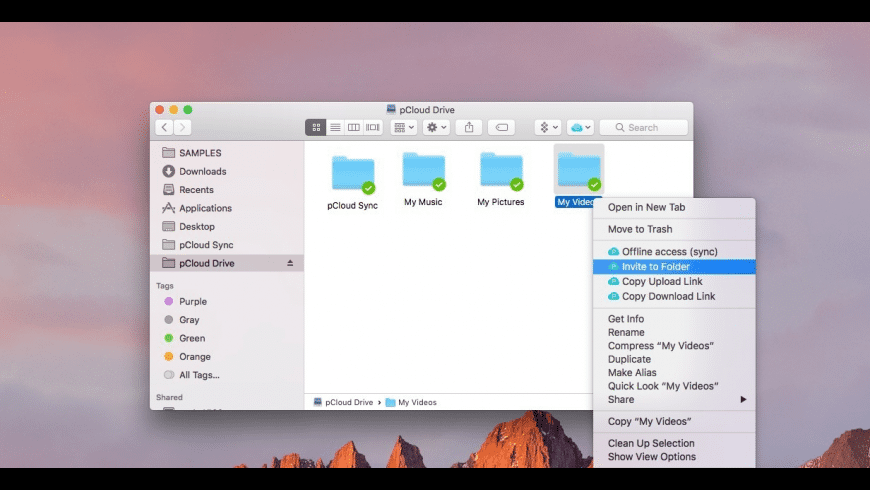This screenshot has height=490, width=870.
Task: Open the Action gear dropdown menu
Action: click(x=436, y=128)
